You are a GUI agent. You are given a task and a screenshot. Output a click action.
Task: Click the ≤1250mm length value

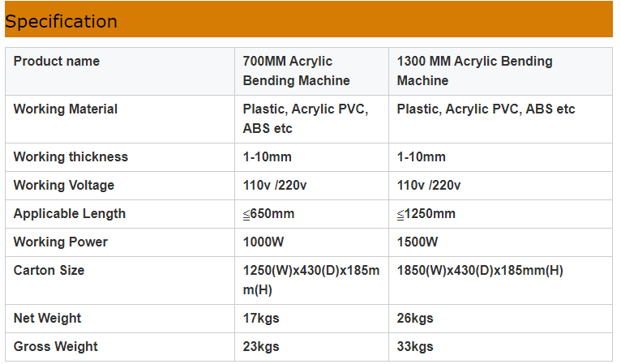pos(426,214)
